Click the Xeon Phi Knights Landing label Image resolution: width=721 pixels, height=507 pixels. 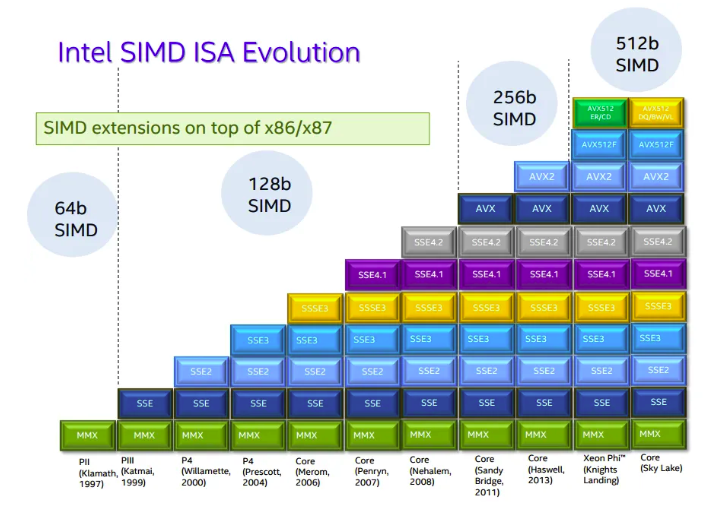click(x=604, y=469)
